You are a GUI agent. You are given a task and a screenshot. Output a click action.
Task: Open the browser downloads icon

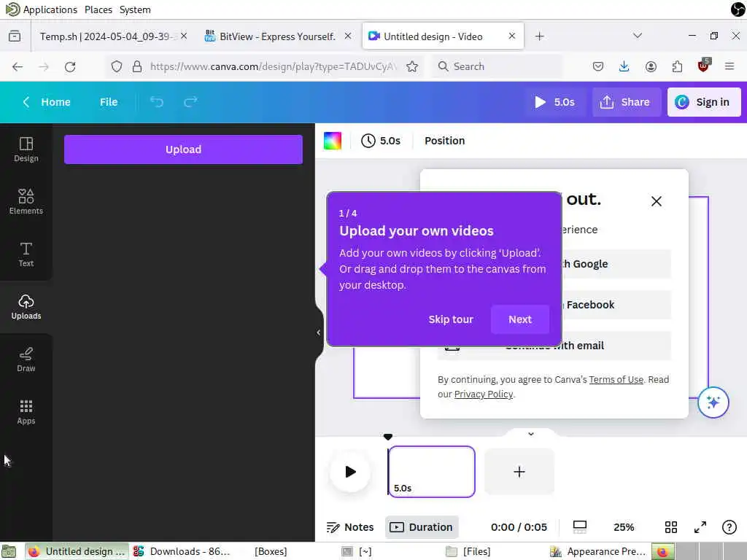point(624,66)
